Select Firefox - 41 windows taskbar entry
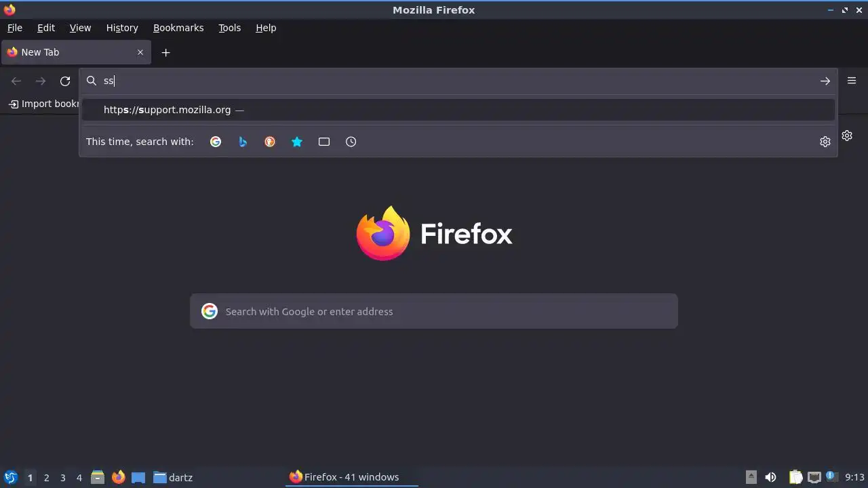868x488 pixels. tap(351, 477)
